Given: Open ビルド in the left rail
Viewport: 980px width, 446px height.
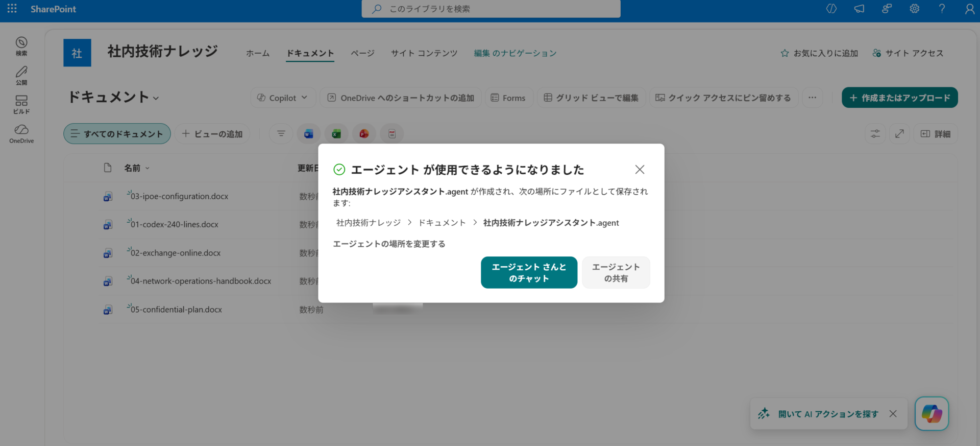Looking at the screenshot, I should coord(21,105).
